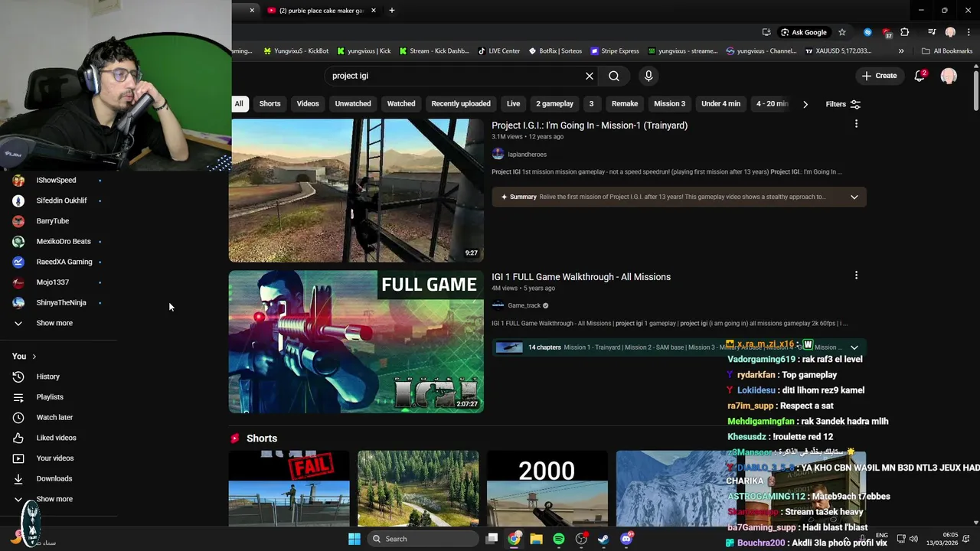Open the YouTube account avatar menu

pos(949,76)
